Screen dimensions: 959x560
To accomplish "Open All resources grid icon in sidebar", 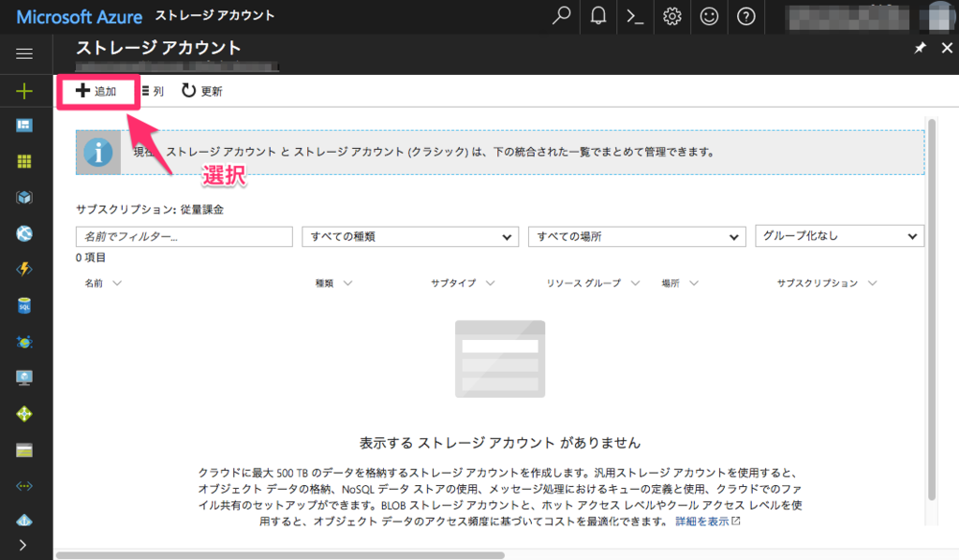I will (24, 161).
